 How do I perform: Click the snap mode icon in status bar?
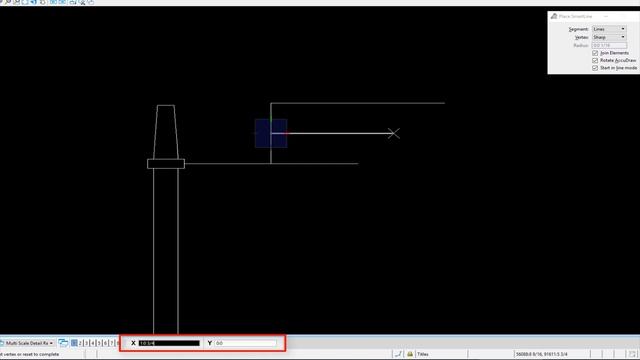pos(398,354)
